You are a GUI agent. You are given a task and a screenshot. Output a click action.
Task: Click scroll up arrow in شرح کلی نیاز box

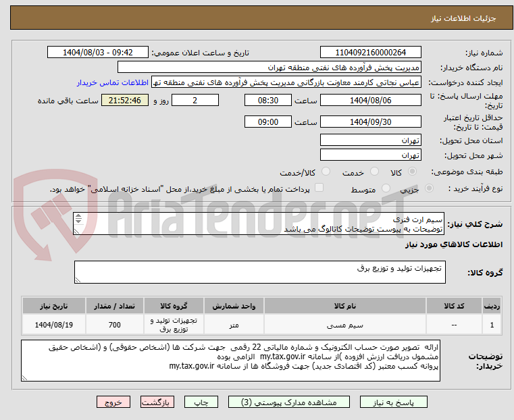point(78,216)
